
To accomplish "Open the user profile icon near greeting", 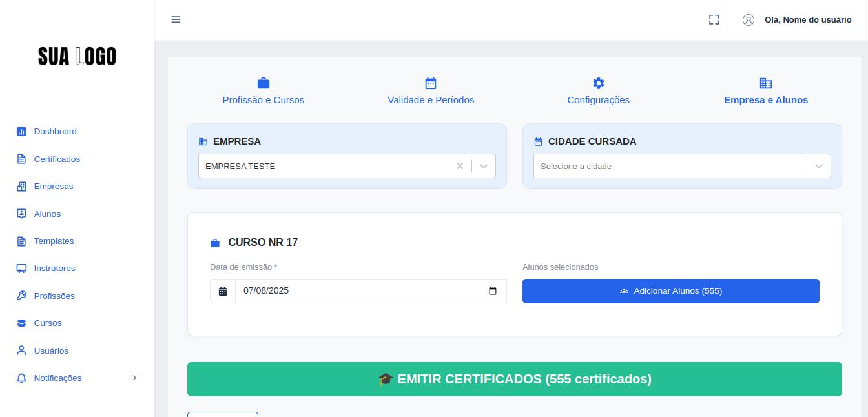I will coord(749,20).
